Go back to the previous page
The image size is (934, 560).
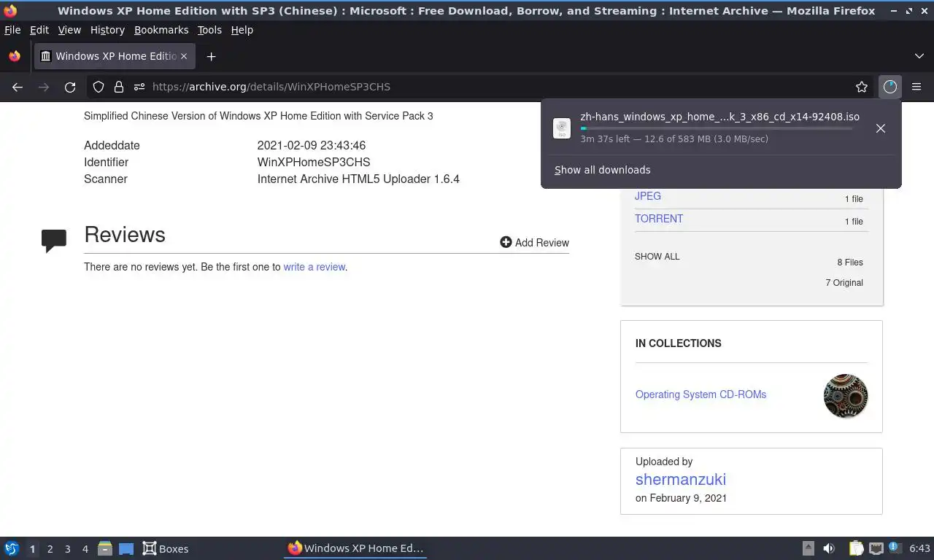coord(18,87)
